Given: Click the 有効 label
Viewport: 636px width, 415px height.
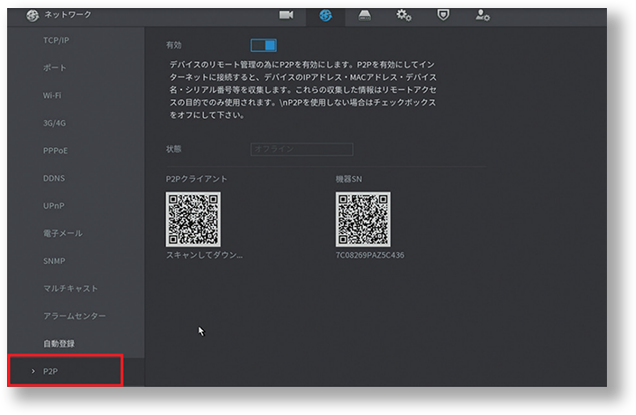Looking at the screenshot, I should pyautogui.click(x=174, y=45).
